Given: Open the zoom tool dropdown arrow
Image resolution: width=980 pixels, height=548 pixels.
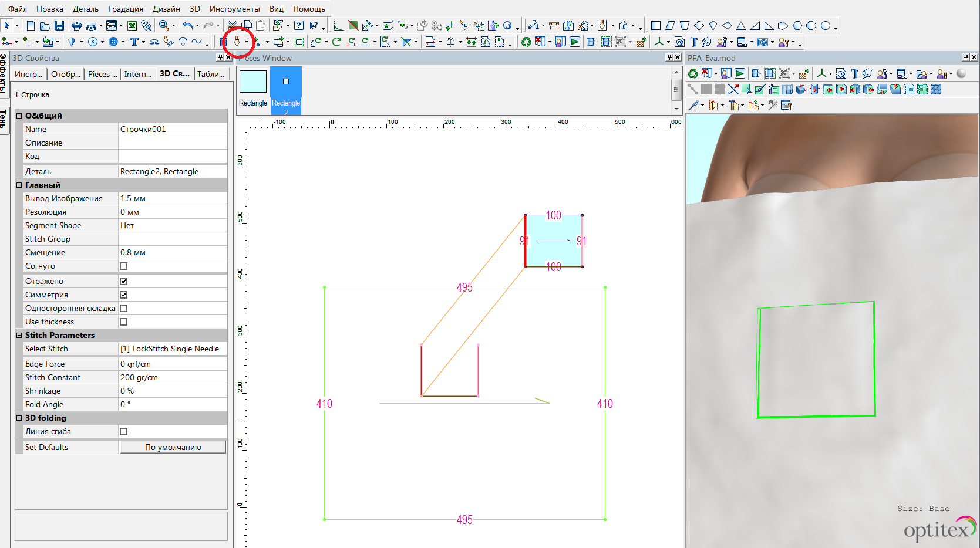Looking at the screenshot, I should (x=173, y=25).
